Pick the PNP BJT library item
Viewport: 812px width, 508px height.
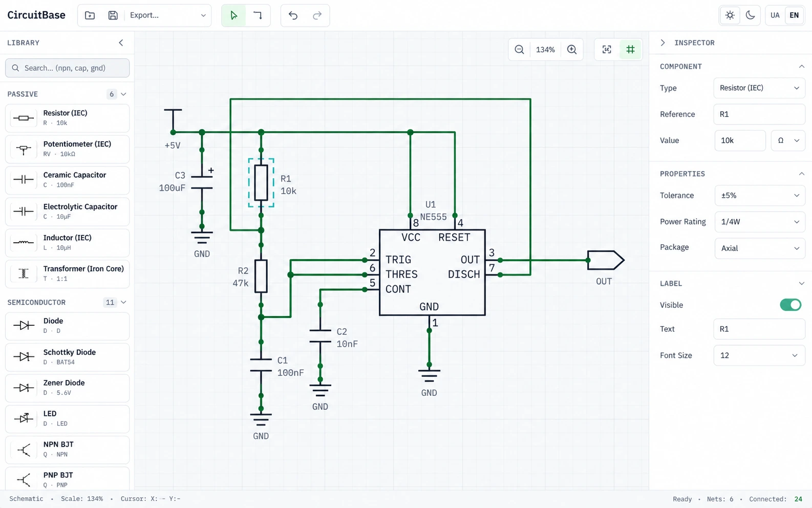tap(67, 478)
